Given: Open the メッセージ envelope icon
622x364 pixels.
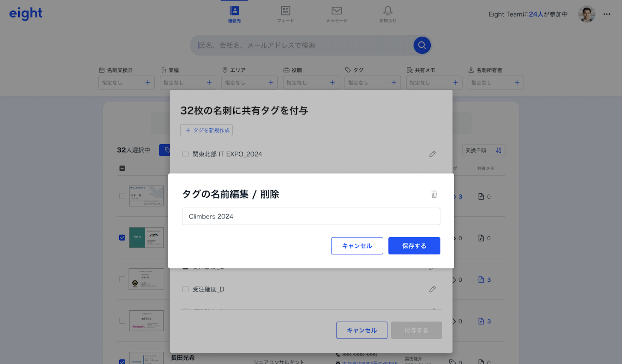Looking at the screenshot, I should coord(337,14).
